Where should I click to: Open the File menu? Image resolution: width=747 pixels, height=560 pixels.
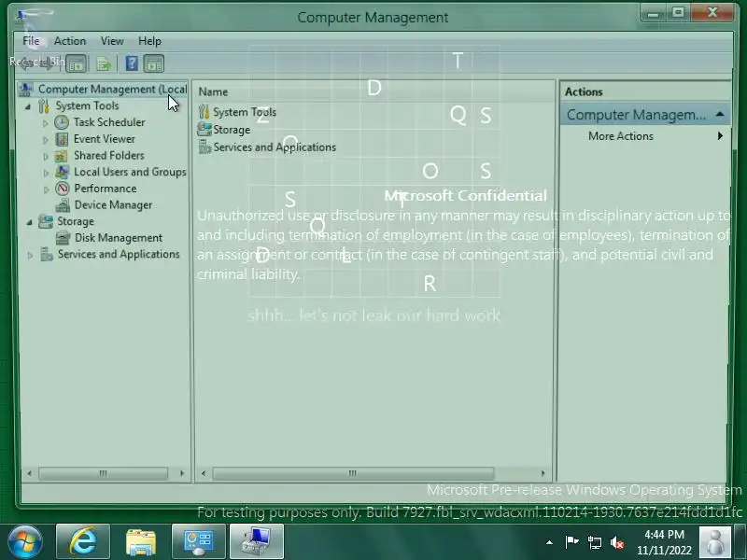point(31,41)
